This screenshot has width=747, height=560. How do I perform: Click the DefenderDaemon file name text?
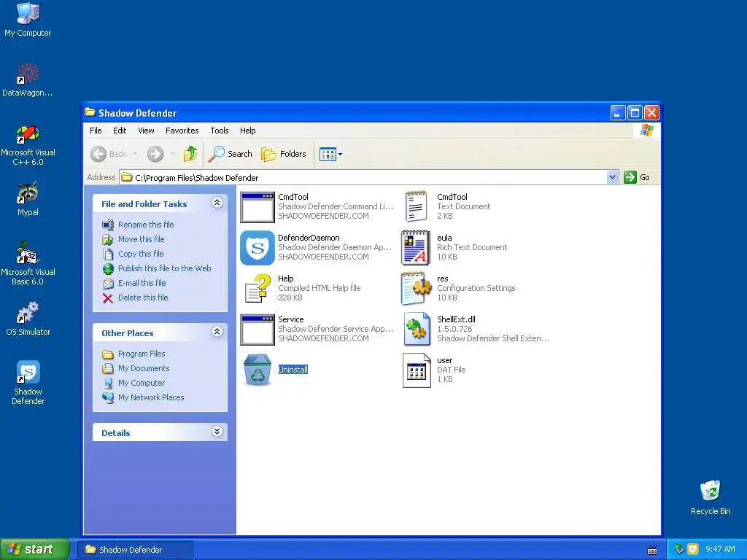pyautogui.click(x=309, y=238)
